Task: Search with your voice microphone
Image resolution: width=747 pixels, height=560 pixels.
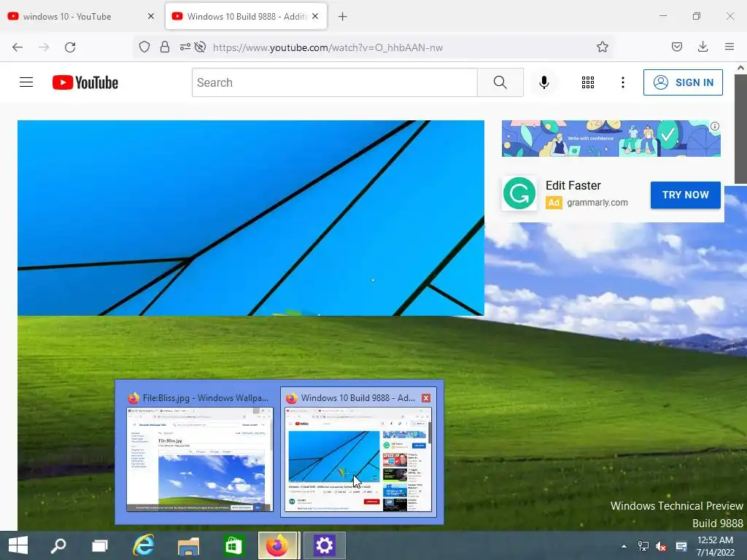Action: click(x=544, y=82)
